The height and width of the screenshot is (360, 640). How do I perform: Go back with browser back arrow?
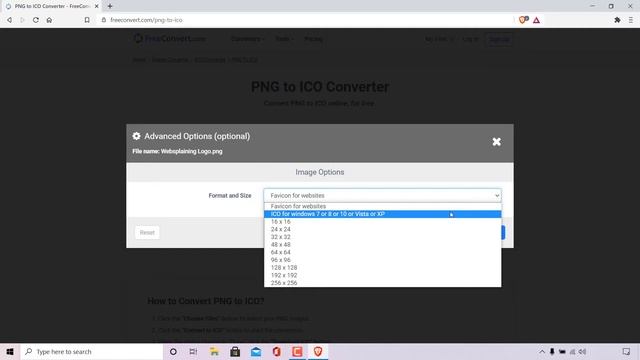[9, 20]
